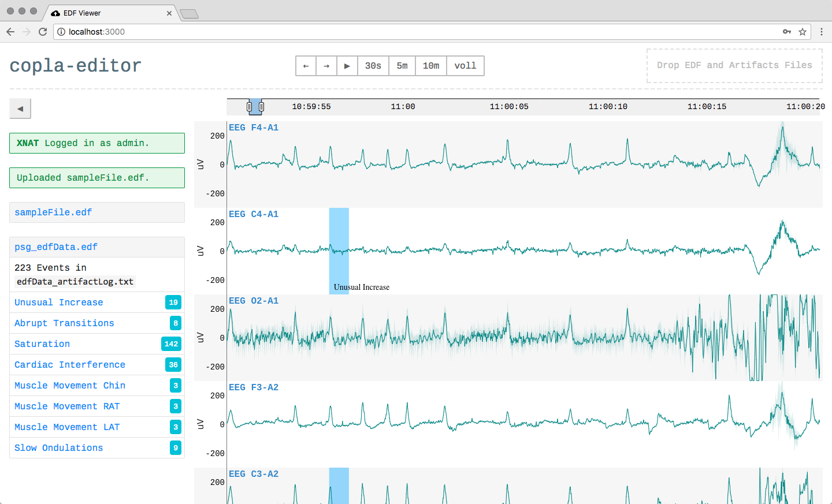Click the EEG F4-A1 channel label
Screen dimensions: 832x504
pos(254,128)
